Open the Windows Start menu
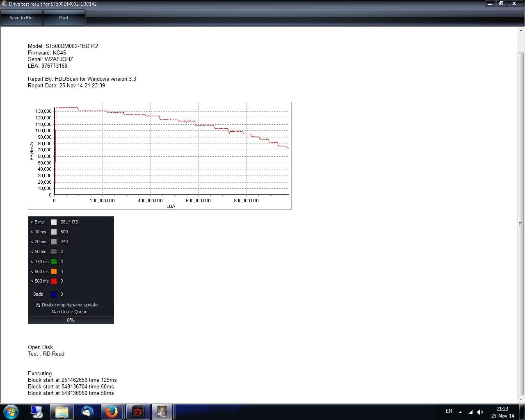This screenshot has height=420, width=525. pyautogui.click(x=11, y=412)
